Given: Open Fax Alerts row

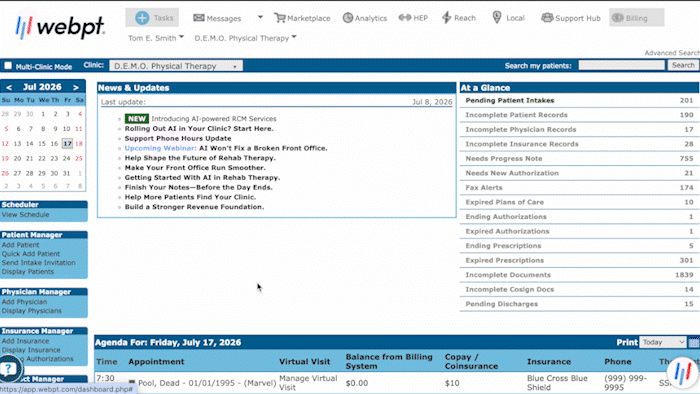Looking at the screenshot, I should coord(579,188).
